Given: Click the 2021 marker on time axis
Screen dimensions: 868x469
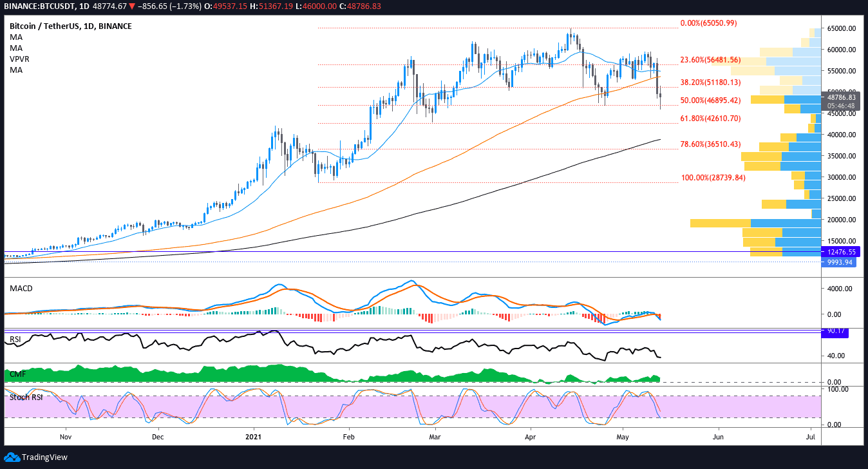Looking at the screenshot, I should [254, 437].
